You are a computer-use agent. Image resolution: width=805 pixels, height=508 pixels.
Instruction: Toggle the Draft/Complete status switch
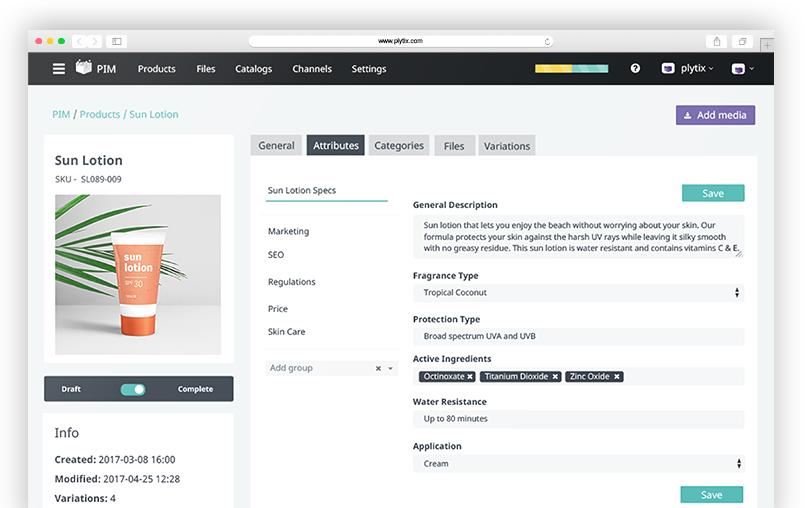pyautogui.click(x=133, y=389)
